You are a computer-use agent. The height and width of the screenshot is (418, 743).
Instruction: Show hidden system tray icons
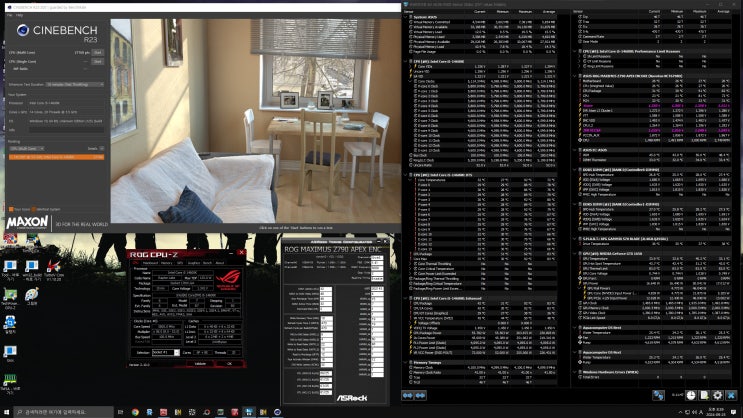pyautogui.click(x=681, y=412)
